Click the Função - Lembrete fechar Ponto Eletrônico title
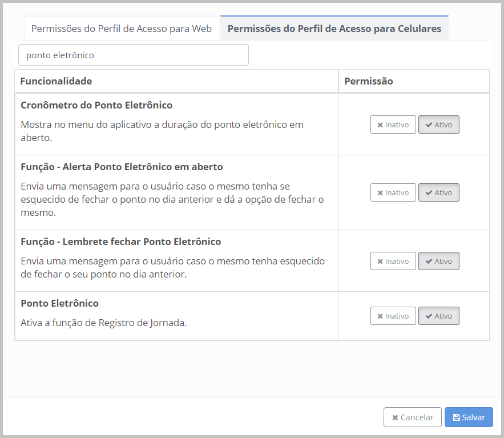The height and width of the screenshot is (438, 504). click(x=121, y=242)
